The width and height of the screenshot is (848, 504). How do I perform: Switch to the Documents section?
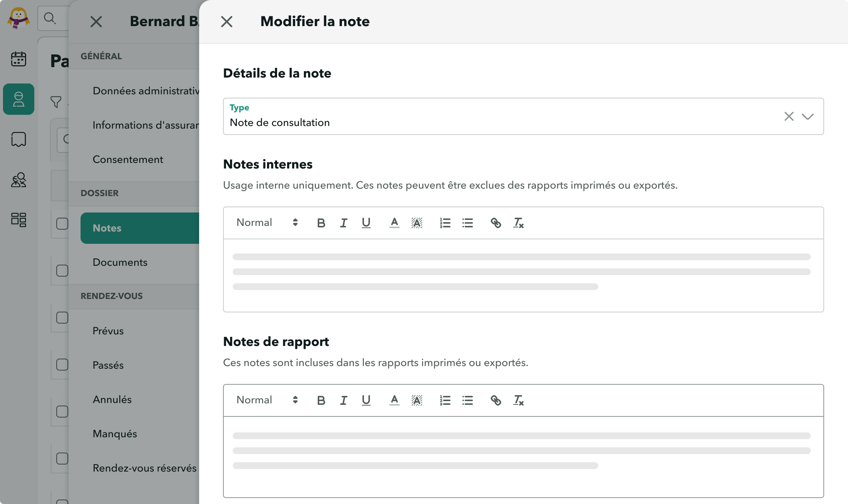tap(120, 262)
